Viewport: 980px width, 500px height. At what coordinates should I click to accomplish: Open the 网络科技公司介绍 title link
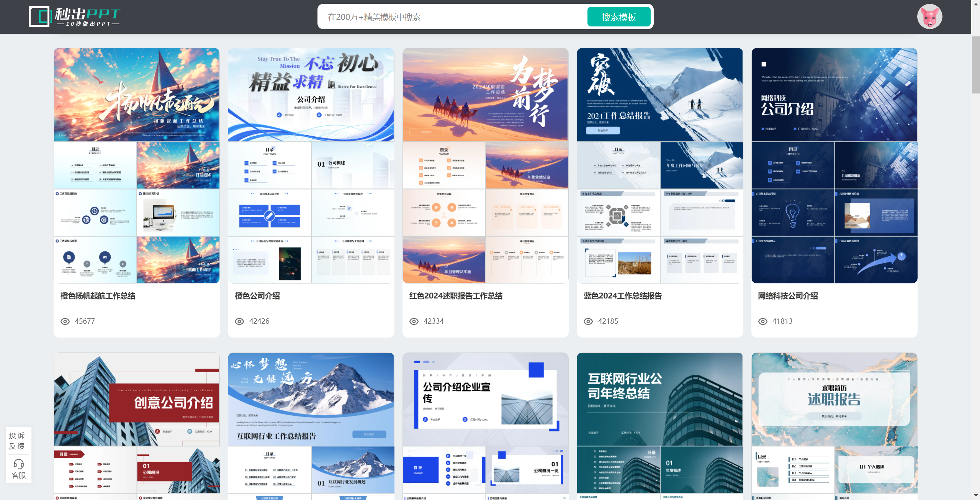coord(788,296)
